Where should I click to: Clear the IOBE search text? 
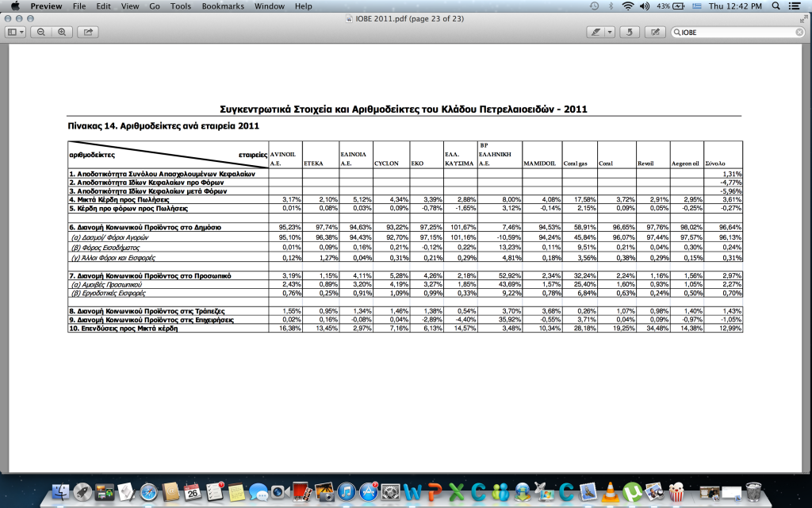tap(799, 33)
